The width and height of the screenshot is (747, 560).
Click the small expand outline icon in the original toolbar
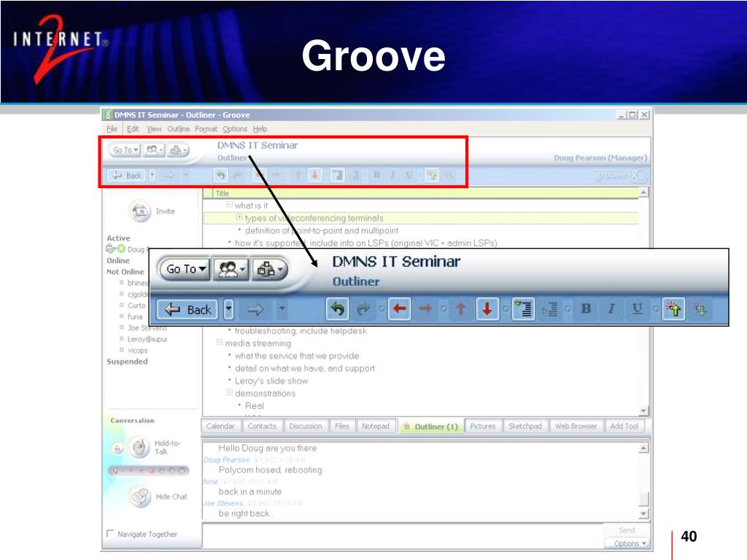(x=337, y=175)
